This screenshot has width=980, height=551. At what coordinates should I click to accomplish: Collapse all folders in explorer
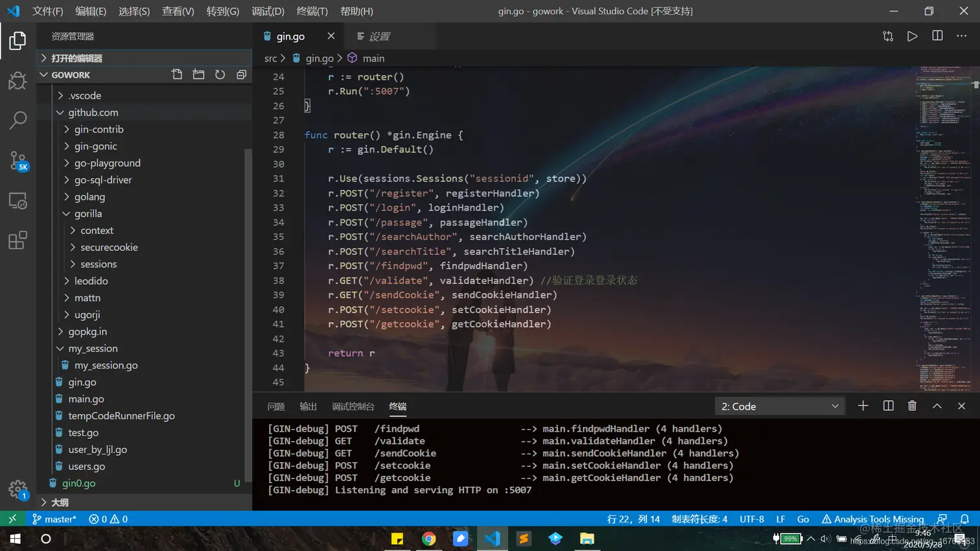(241, 75)
